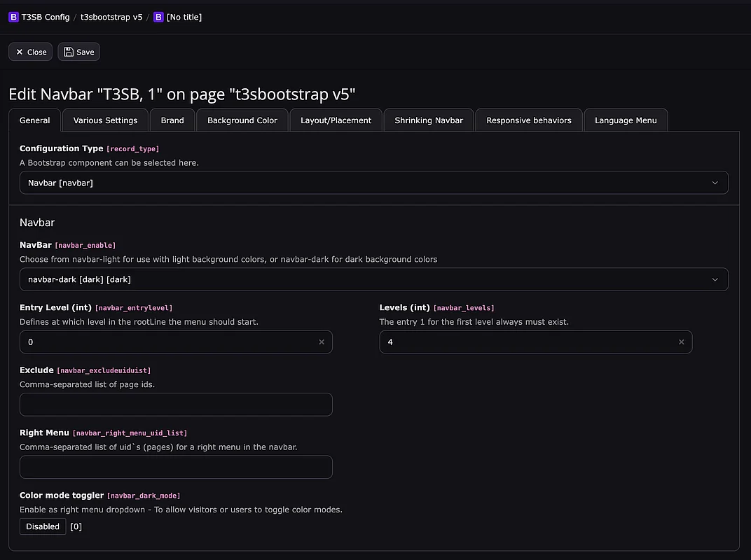Open the Configuration Type dropdown

pos(373,183)
